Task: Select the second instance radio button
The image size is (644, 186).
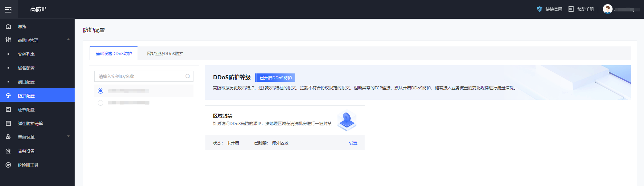Action: [101, 103]
